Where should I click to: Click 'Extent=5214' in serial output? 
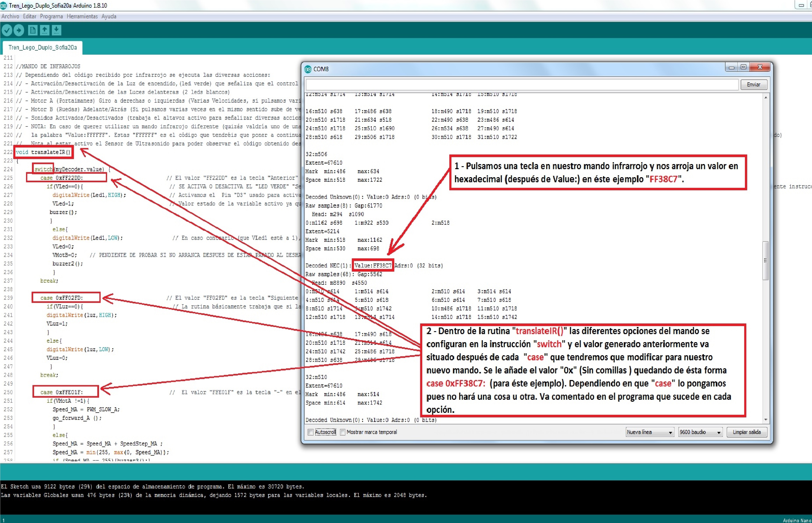click(322, 231)
